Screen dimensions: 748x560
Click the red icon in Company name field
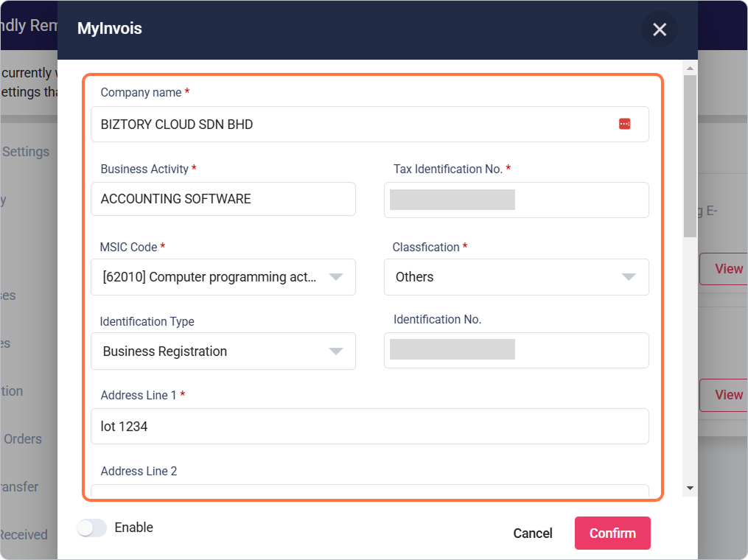(624, 124)
